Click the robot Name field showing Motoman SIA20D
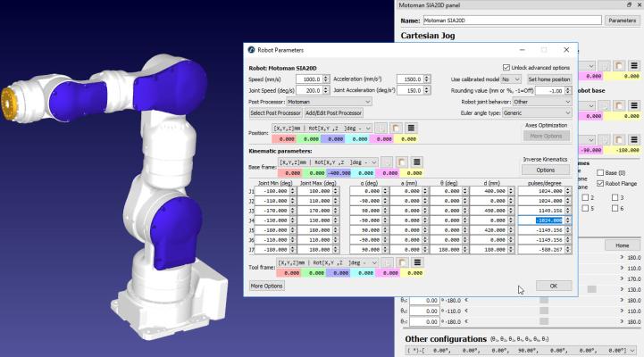The image size is (644, 357). coord(512,21)
